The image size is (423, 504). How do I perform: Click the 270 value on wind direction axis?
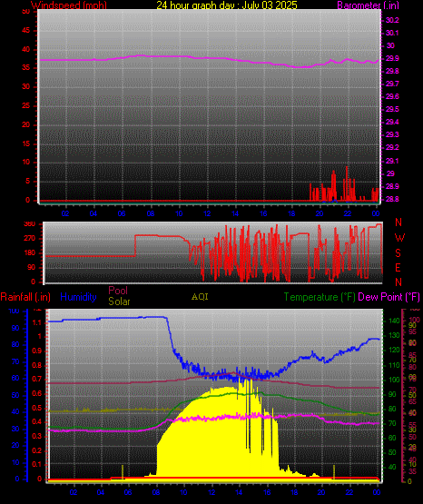(x=30, y=239)
